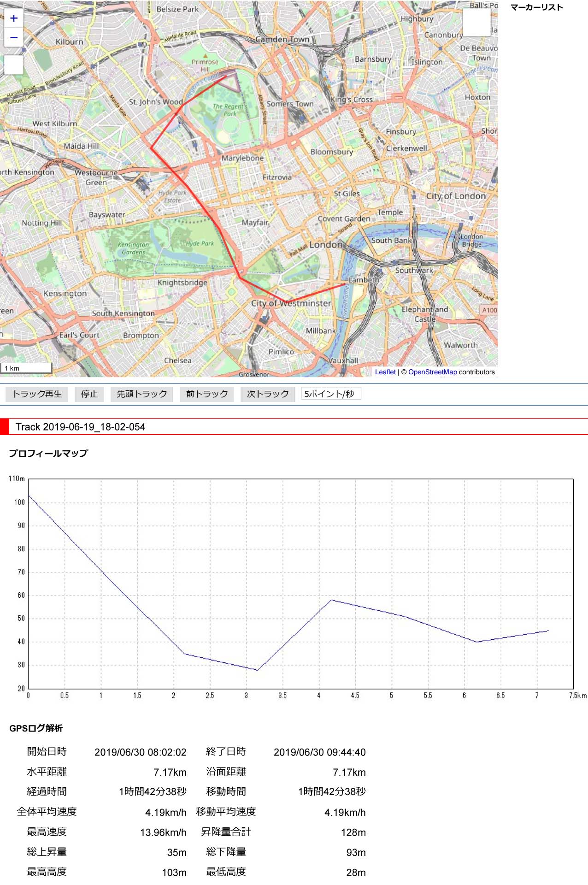The height and width of the screenshot is (885, 588).
Task: Click the Hyde Park label on the map
Action: click(x=200, y=243)
